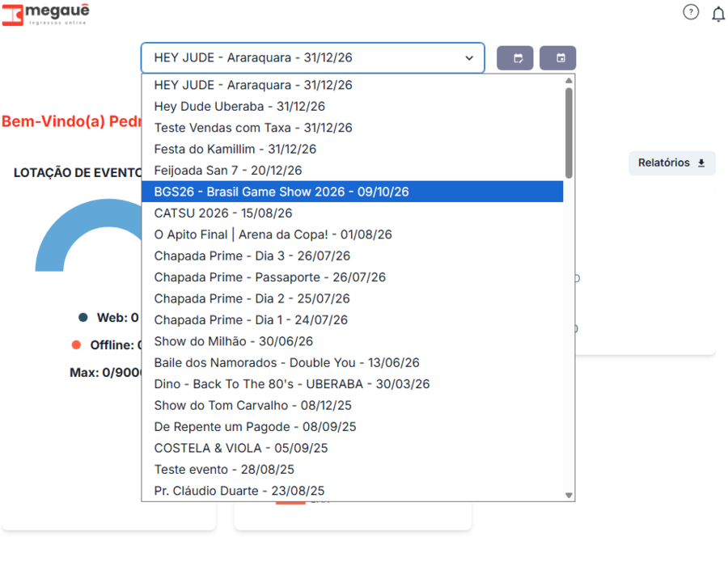The width and height of the screenshot is (728, 566).
Task: Select HEY JUDE - Araraquara option in list
Action: pyautogui.click(x=353, y=85)
